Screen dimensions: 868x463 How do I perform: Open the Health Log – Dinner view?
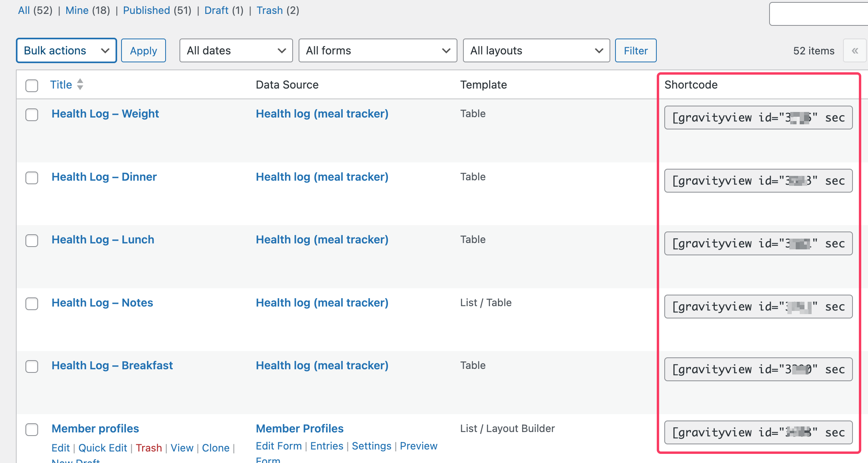click(x=104, y=177)
